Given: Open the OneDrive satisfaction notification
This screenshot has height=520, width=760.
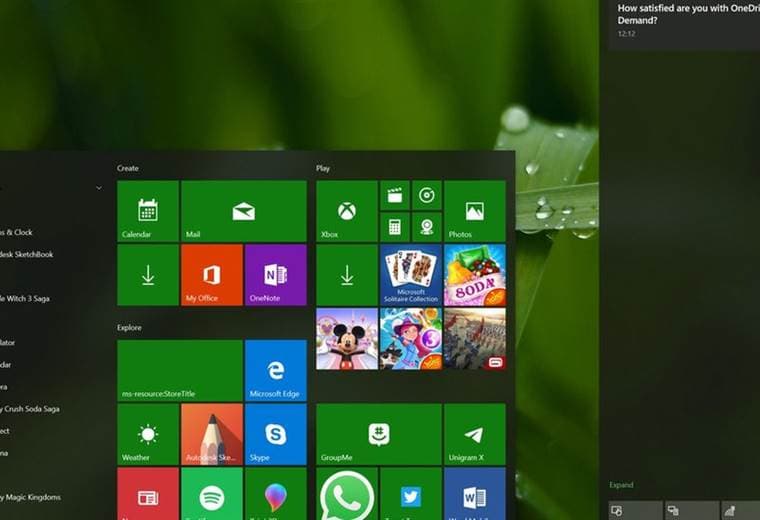Looking at the screenshot, I should [685, 20].
